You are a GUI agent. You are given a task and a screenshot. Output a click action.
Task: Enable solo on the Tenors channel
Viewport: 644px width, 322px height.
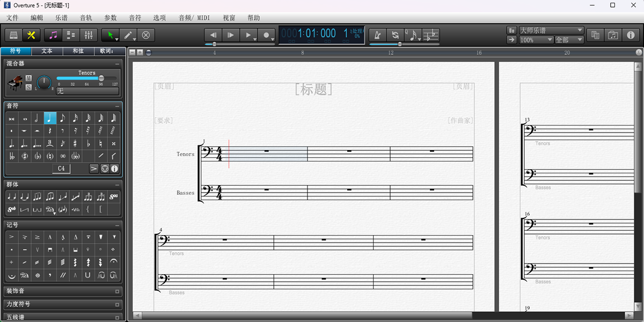click(28, 87)
